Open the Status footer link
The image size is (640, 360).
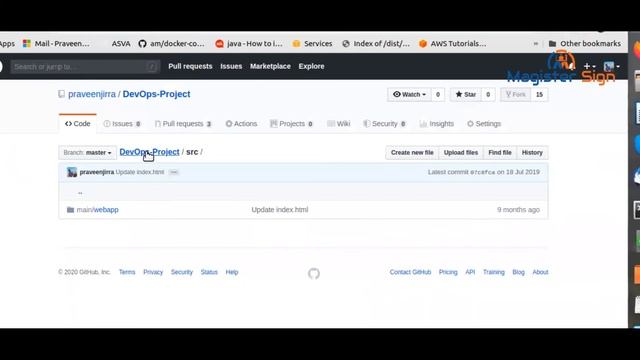click(x=209, y=272)
